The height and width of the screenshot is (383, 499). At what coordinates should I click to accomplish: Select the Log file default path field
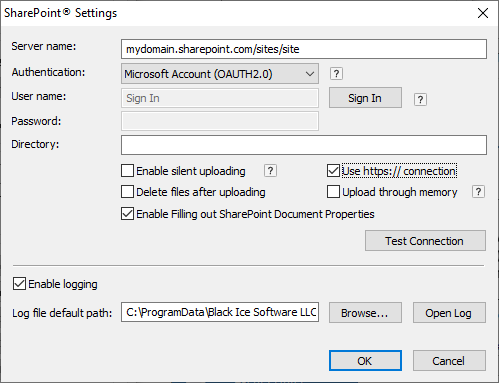[x=220, y=312]
